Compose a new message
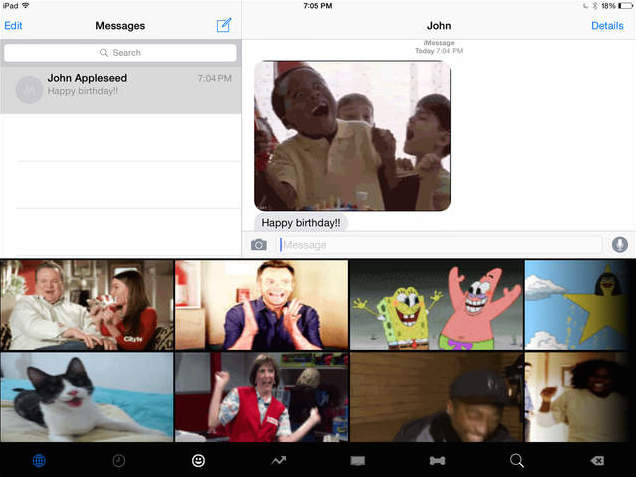Screen dimensions: 636x477 (223, 25)
